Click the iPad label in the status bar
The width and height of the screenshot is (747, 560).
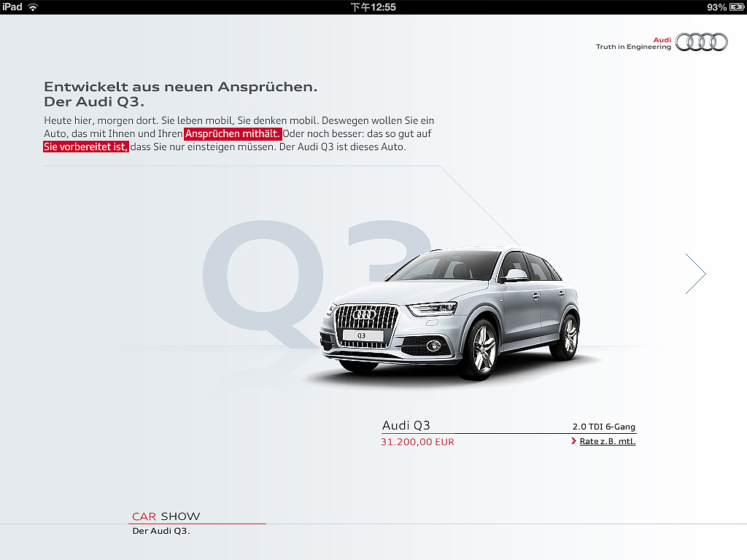coord(11,7)
